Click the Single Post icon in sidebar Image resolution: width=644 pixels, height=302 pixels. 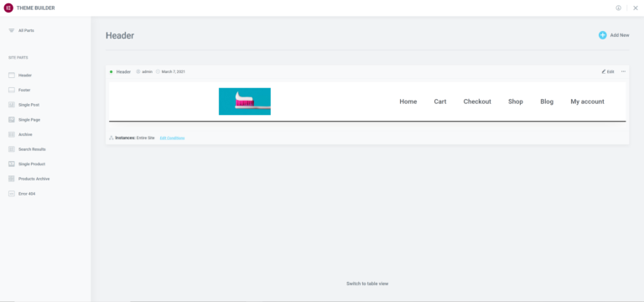pyautogui.click(x=12, y=105)
